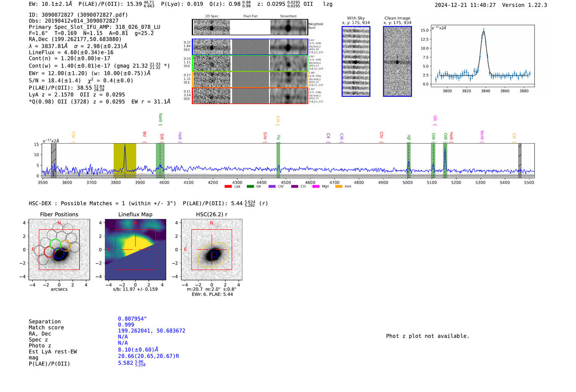Screen dimensions: 576x392
Task: Select the Fiber Positions cutout image
Action: click(59, 250)
